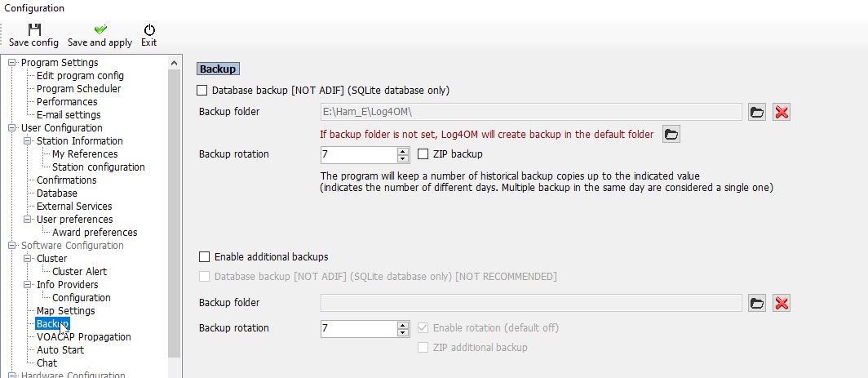Clear the additional backup folder path
This screenshot has width=868, height=378.
[x=781, y=303]
